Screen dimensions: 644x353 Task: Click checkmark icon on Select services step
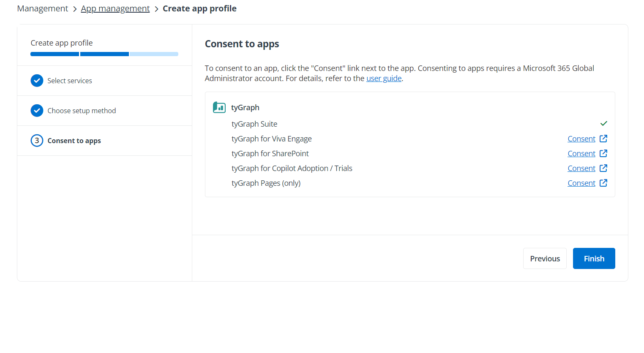[37, 80]
